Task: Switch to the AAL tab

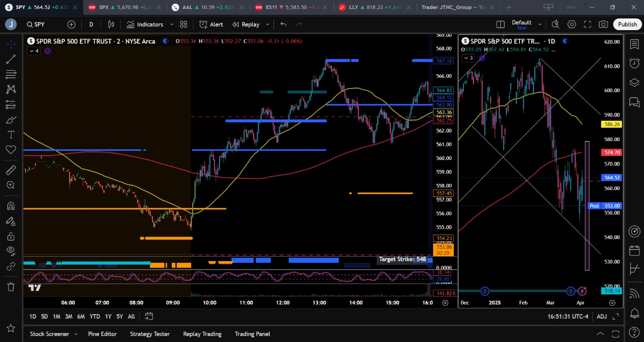Action: [209, 7]
